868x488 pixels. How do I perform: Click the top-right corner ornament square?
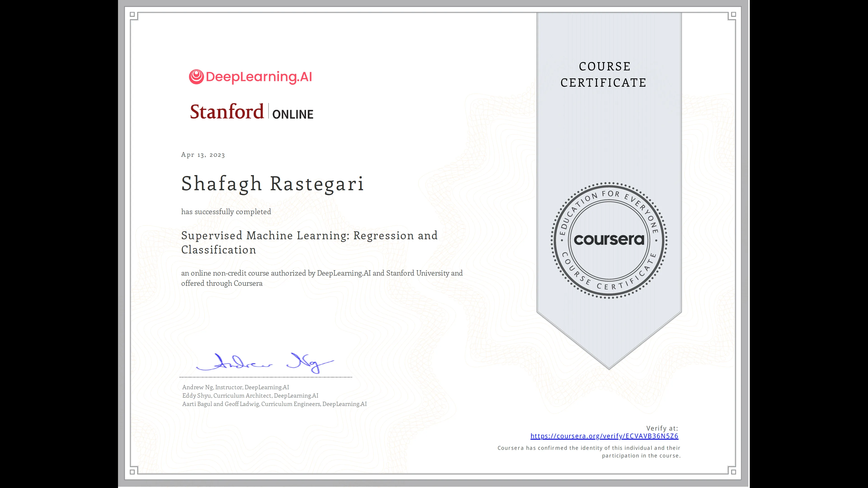point(734,14)
